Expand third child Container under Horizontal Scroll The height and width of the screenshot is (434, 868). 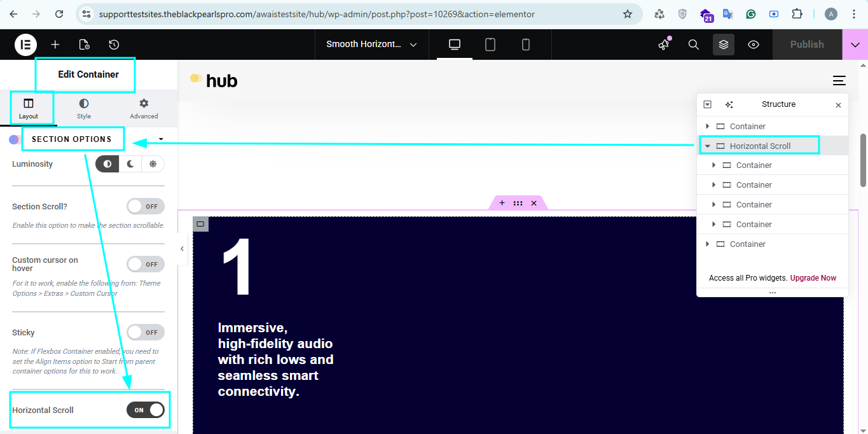713,205
